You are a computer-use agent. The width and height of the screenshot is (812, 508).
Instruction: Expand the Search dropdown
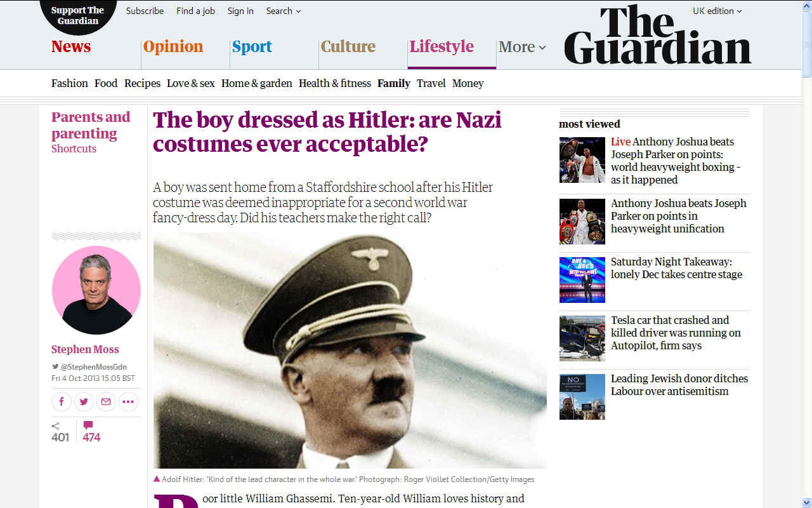284,11
